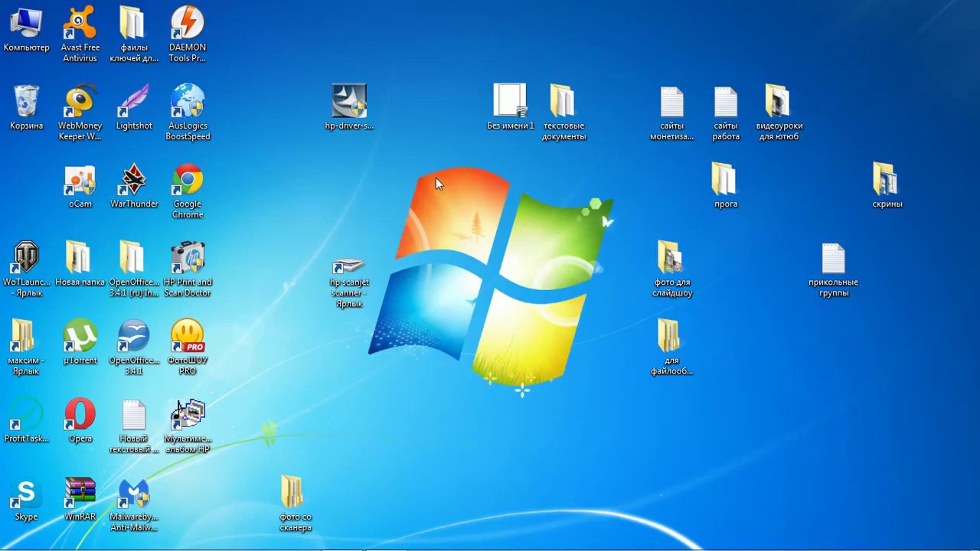This screenshot has height=551, width=980.
Task: Open видеоуроки для ютюб folder
Action: (778, 113)
